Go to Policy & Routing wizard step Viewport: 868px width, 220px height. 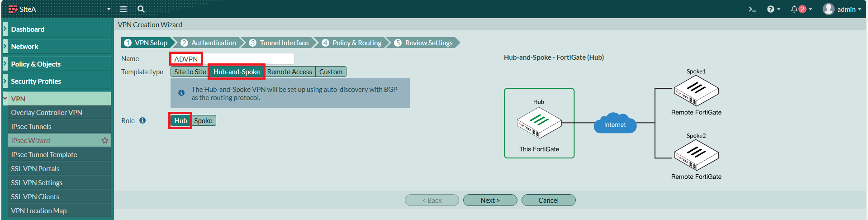coord(352,43)
